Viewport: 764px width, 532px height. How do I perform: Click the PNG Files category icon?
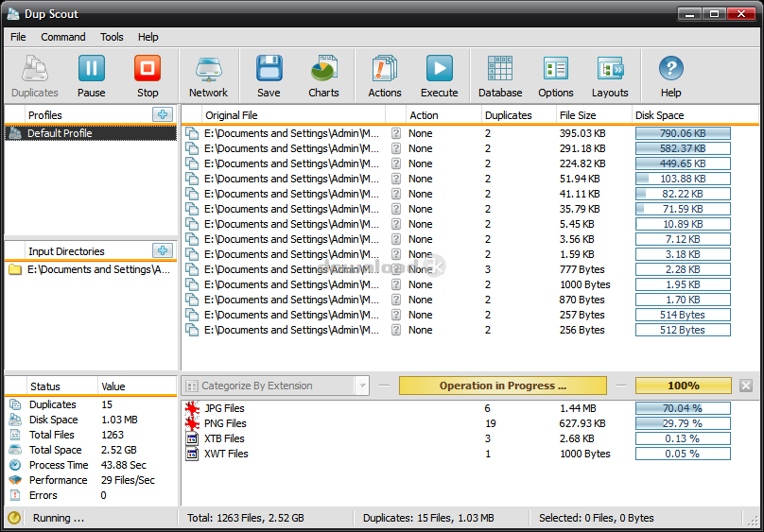coord(193,423)
